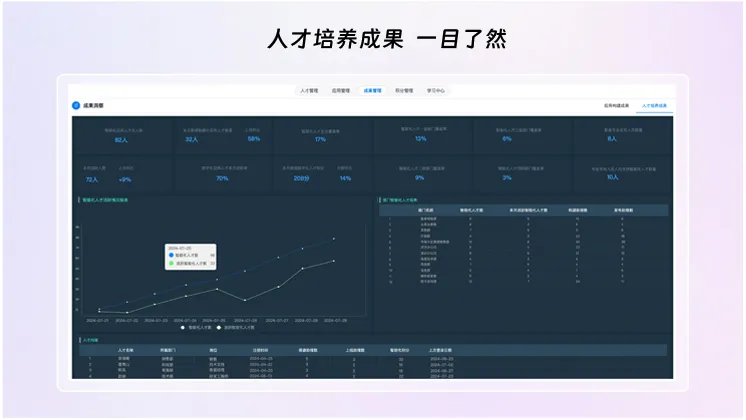Select the 人才培养成果 sub-tab
The height and width of the screenshot is (420, 746).
pos(655,106)
